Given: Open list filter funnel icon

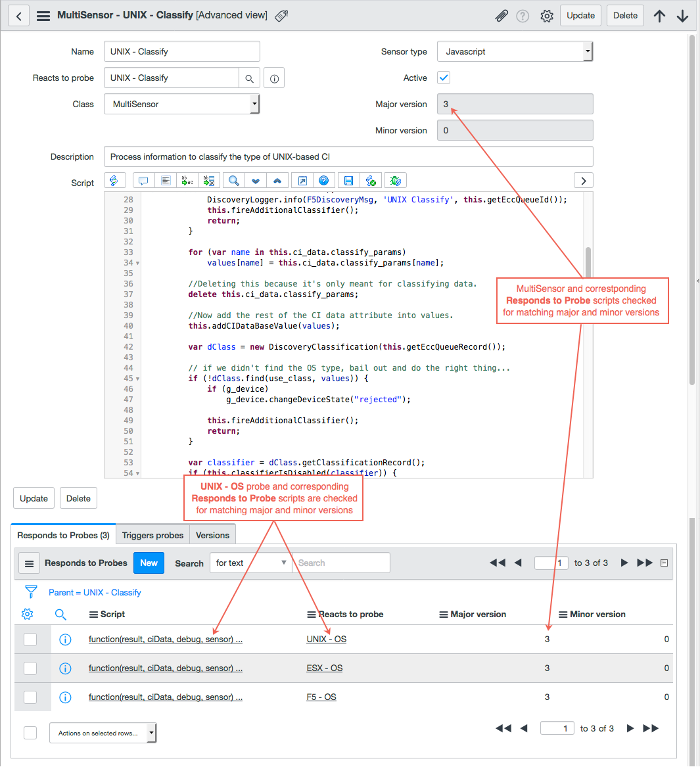Looking at the screenshot, I should (x=31, y=592).
